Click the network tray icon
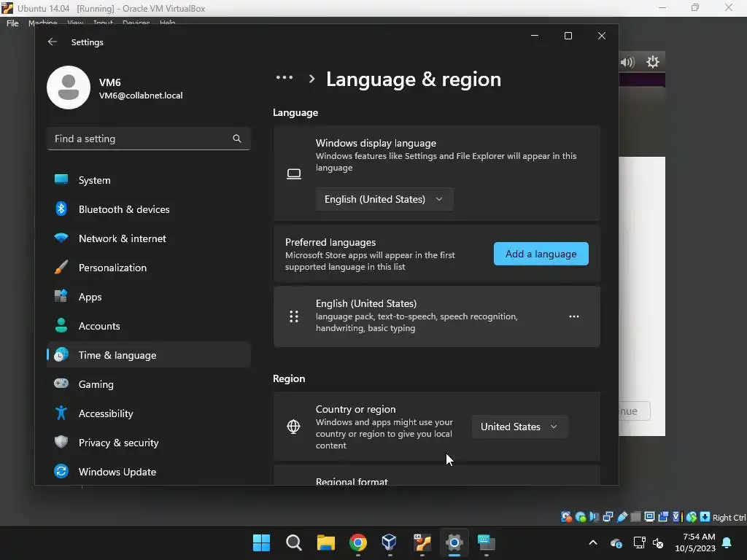Screen dimensions: 747x560 639,542
